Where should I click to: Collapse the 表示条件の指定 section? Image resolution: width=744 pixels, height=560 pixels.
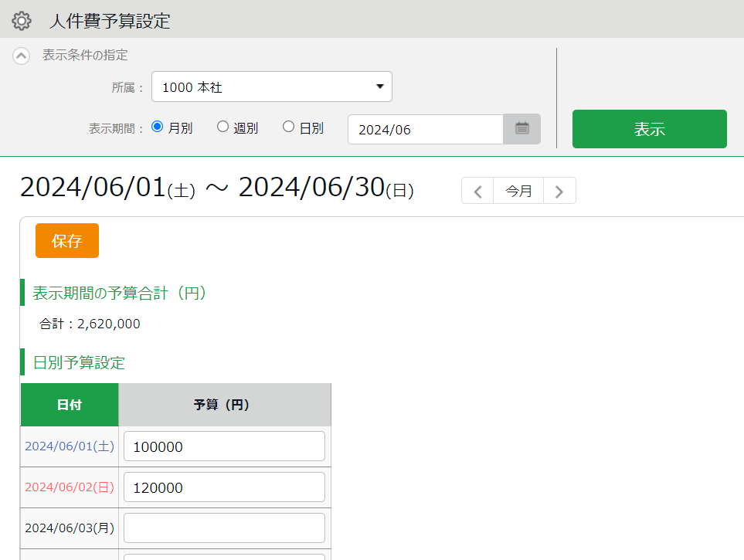point(22,56)
